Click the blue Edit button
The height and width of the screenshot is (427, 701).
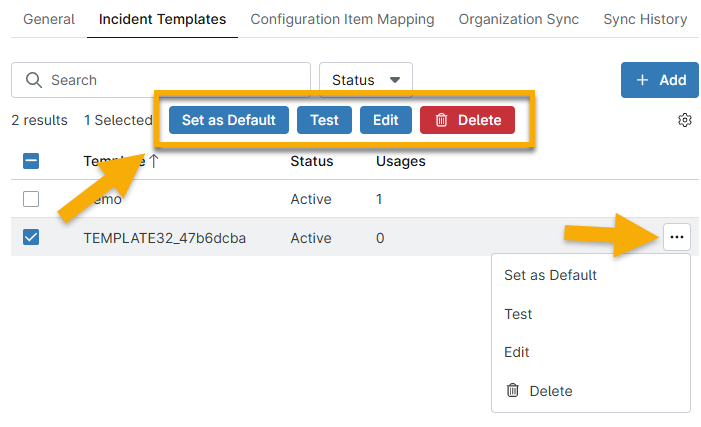coord(386,120)
